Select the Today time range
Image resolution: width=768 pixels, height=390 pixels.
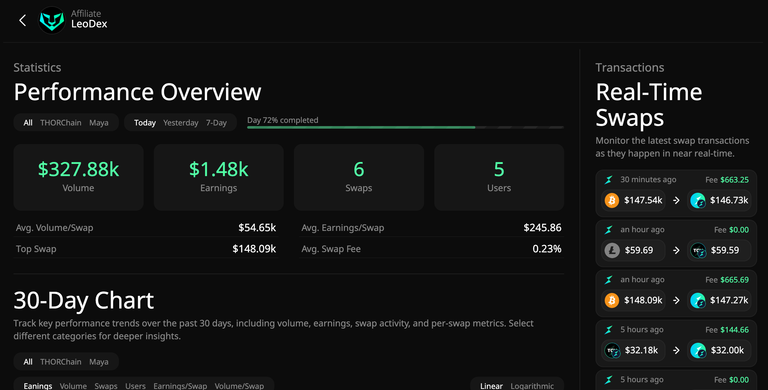coord(145,122)
